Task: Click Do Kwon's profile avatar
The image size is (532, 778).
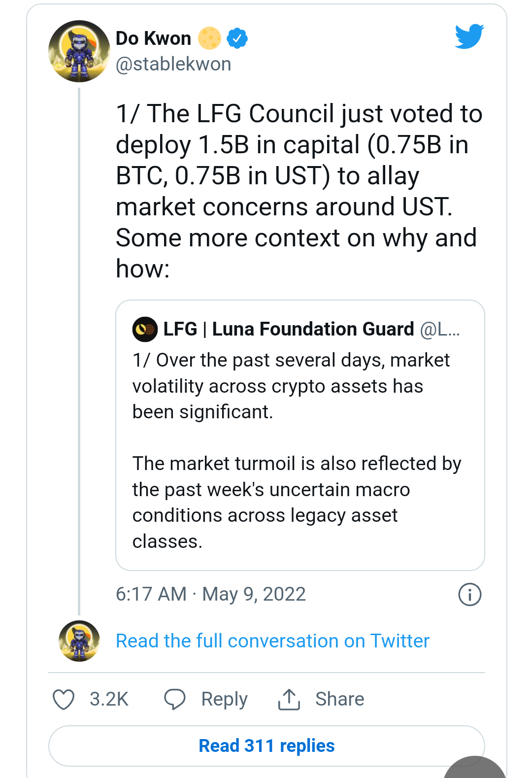Action: coord(79,52)
